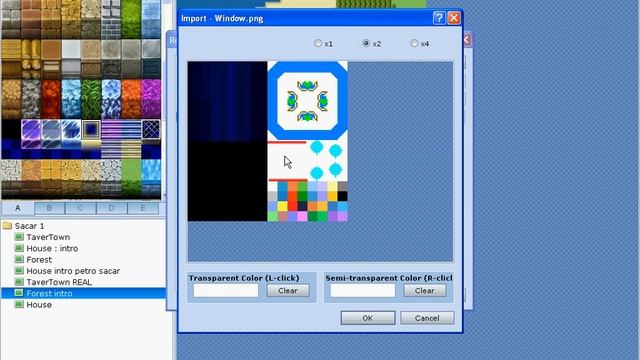Select the Sacar 1 project folder
The image size is (640, 360).
point(29,226)
